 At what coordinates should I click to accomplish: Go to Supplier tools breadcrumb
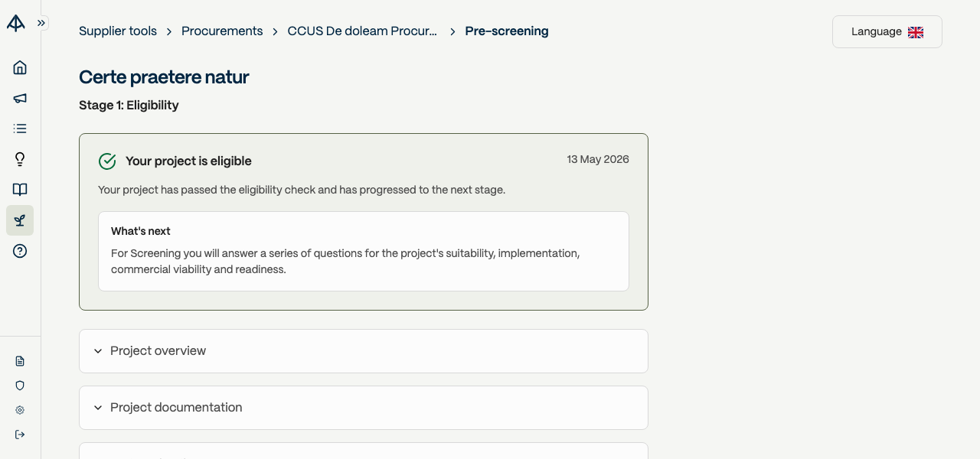tap(118, 31)
